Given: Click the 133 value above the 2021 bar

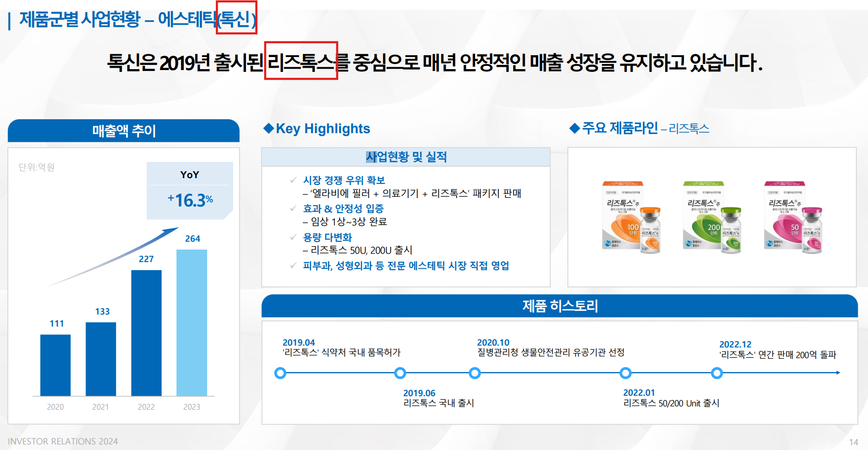Looking at the screenshot, I should coord(102,311).
